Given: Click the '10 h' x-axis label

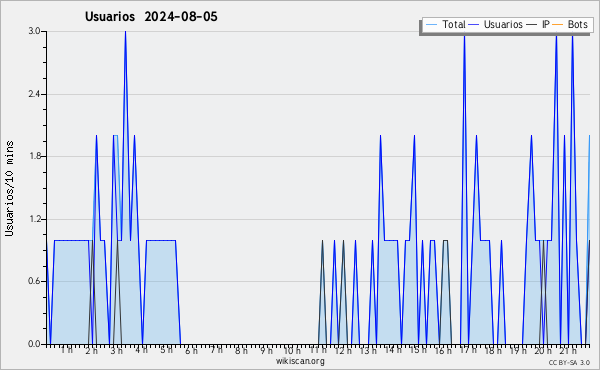Looking at the screenshot, I should point(292,351).
